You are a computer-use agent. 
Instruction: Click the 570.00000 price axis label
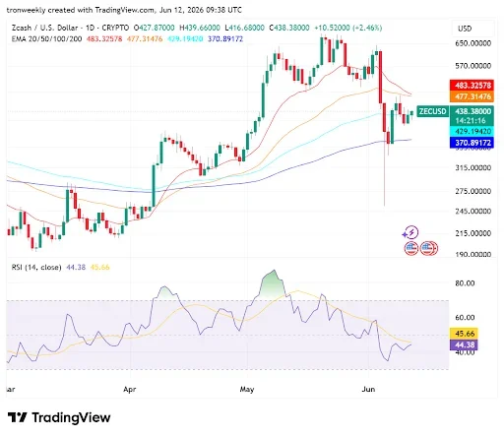(472, 66)
